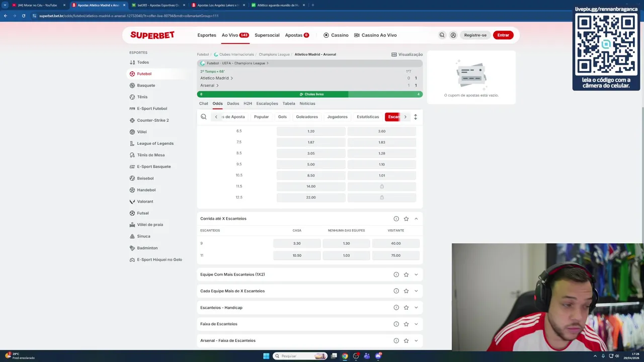Show info for Arsenal - Faixa de Escanteios
644x362 pixels.
(396, 341)
